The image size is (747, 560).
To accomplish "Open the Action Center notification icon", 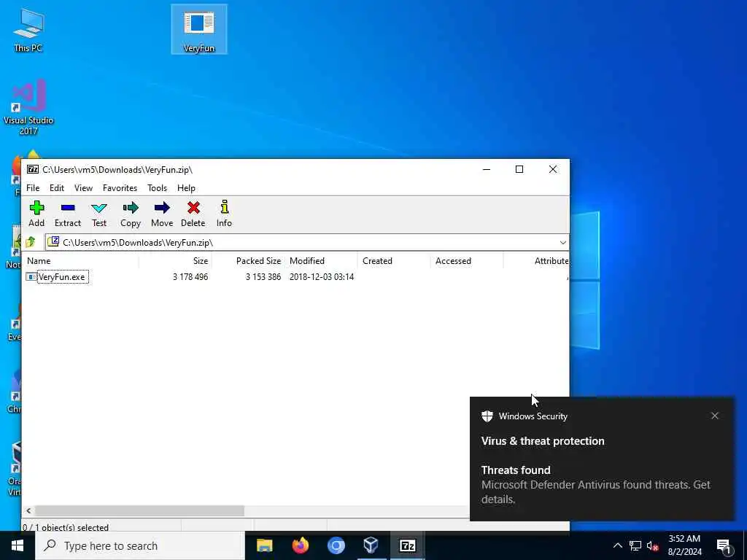I will click(724, 546).
